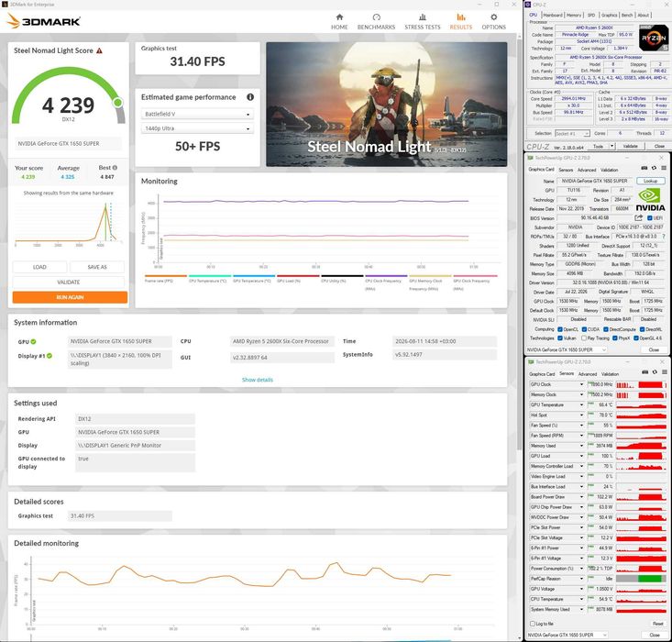
Task: Open GPU selector dropdown in GPU-Z Graphics Card window
Action: (567, 349)
